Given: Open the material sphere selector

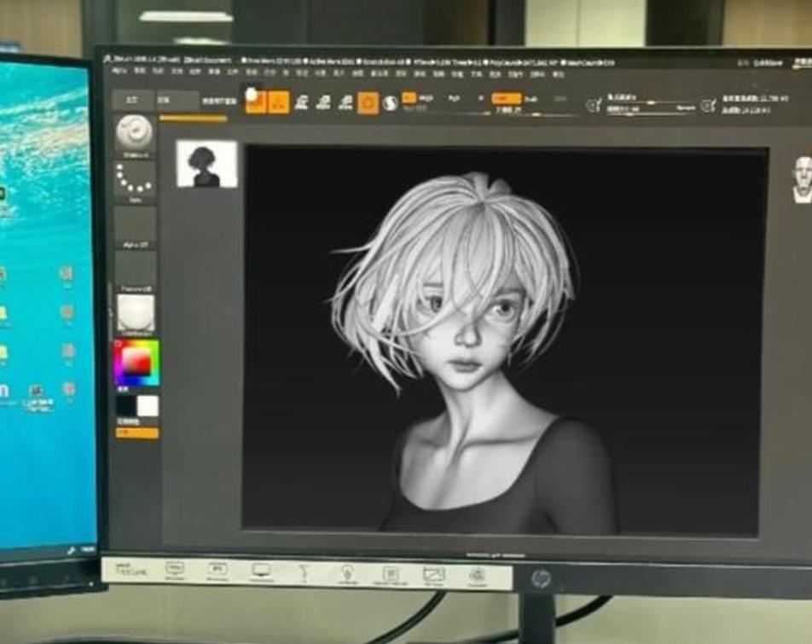Looking at the screenshot, I should (x=135, y=312).
